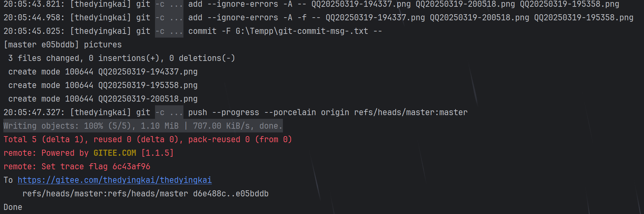Click the '[master e05bddb] pictures' line

pos(63,45)
